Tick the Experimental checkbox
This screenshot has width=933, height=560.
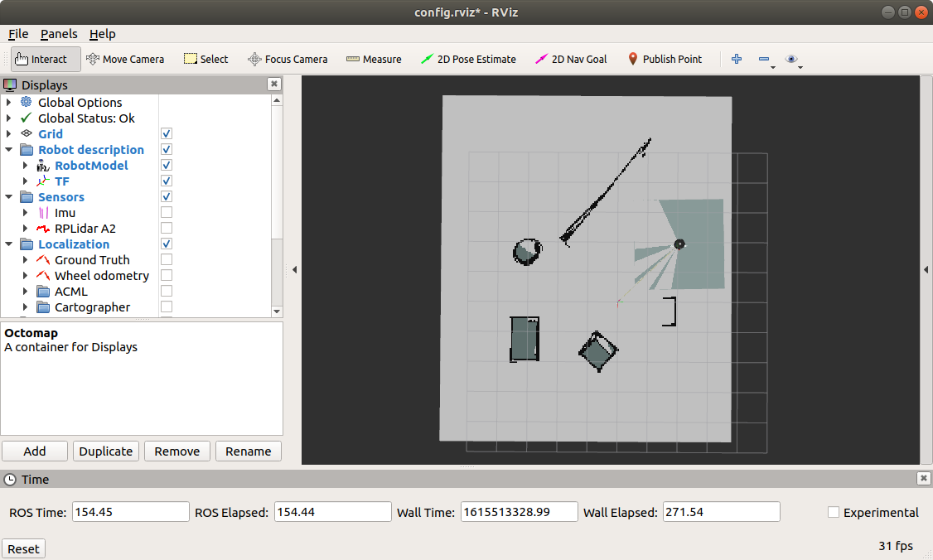(834, 513)
